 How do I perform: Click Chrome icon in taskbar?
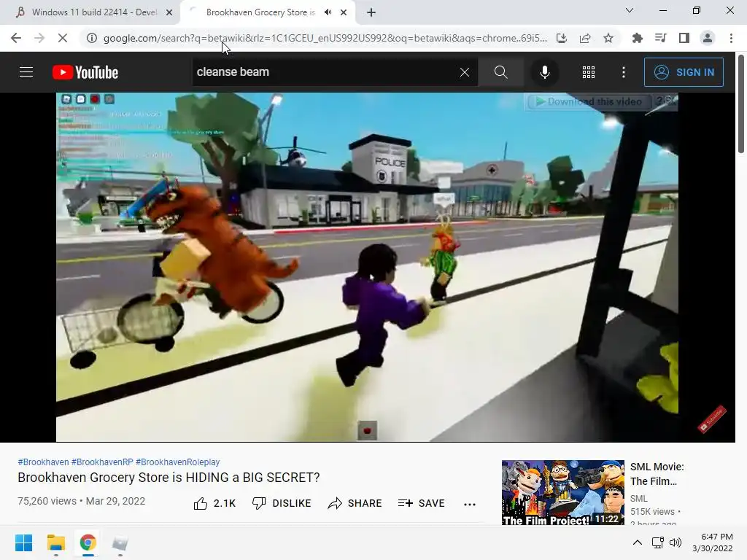pyautogui.click(x=88, y=542)
